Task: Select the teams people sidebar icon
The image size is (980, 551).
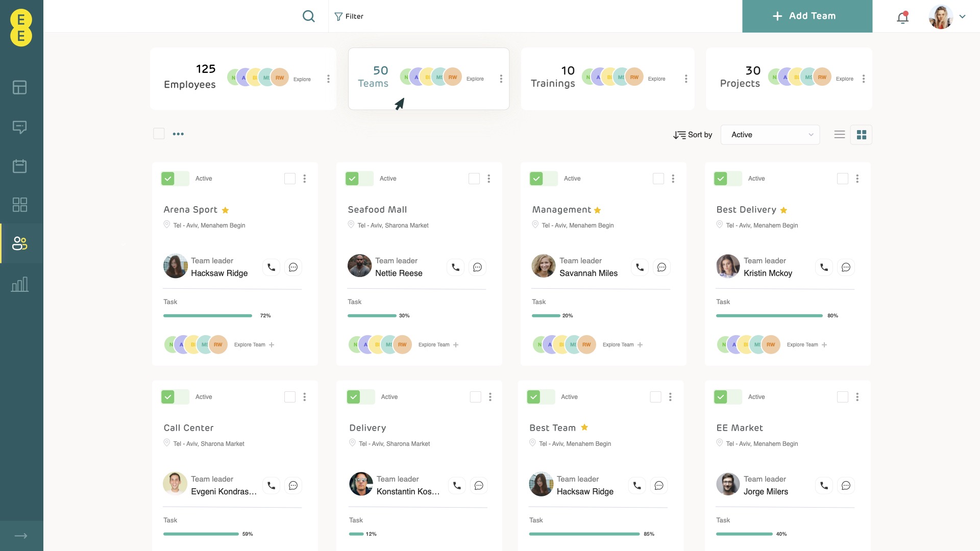Action: (20, 243)
